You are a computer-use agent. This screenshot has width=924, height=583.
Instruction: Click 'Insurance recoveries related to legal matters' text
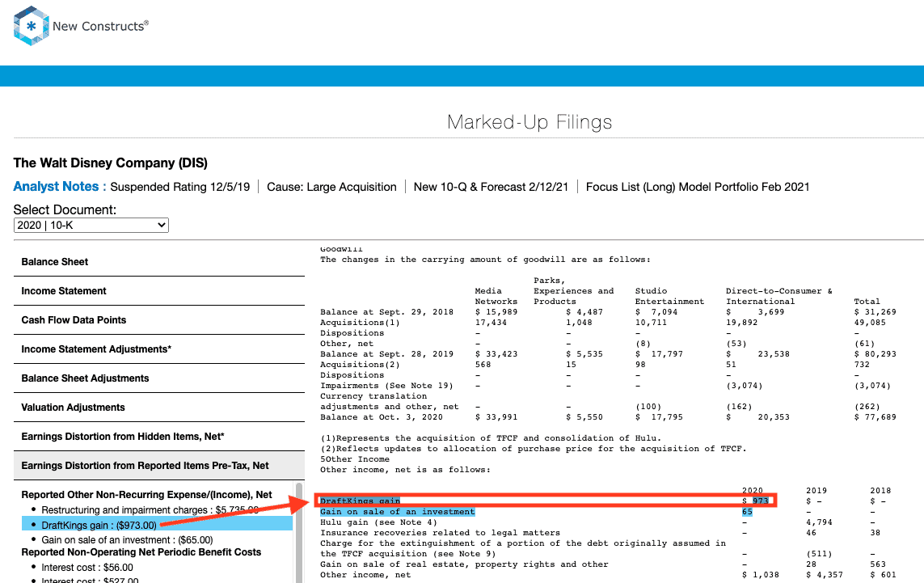click(x=441, y=533)
